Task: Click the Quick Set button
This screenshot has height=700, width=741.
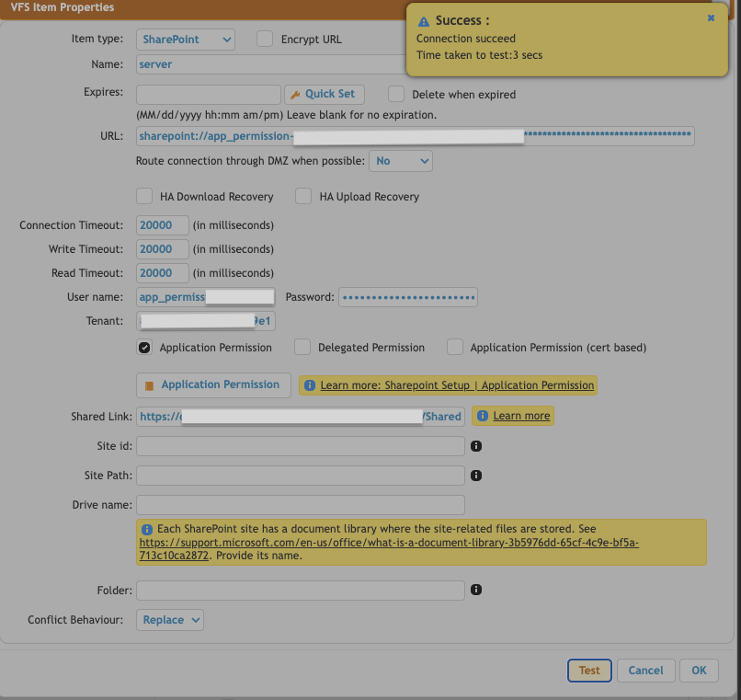Action: (324, 94)
